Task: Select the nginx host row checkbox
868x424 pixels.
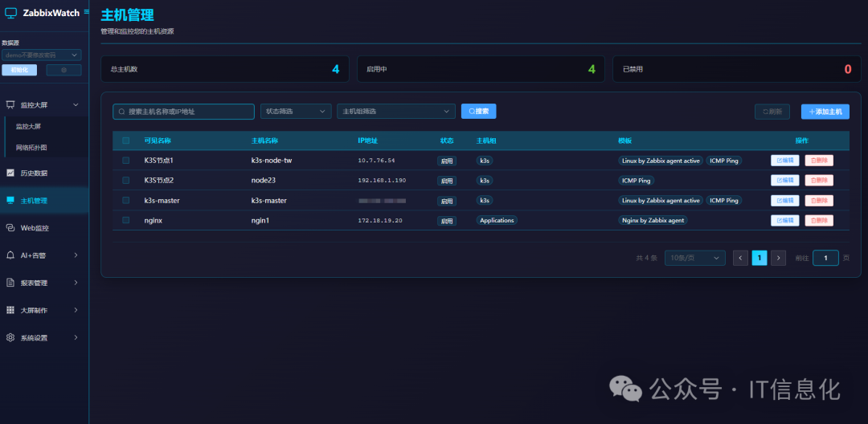Action: point(125,220)
